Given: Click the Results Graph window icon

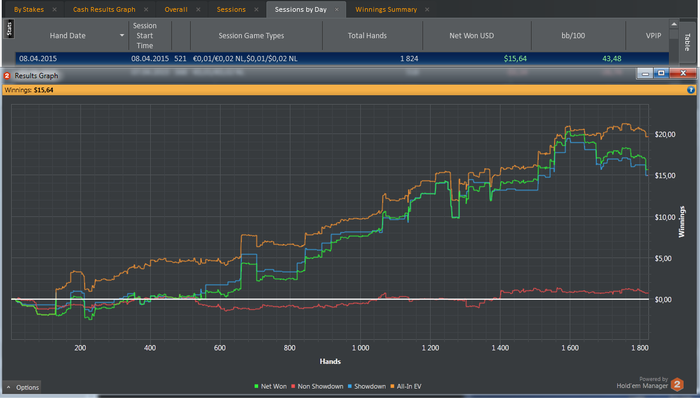Looking at the screenshot, I should pyautogui.click(x=7, y=76).
